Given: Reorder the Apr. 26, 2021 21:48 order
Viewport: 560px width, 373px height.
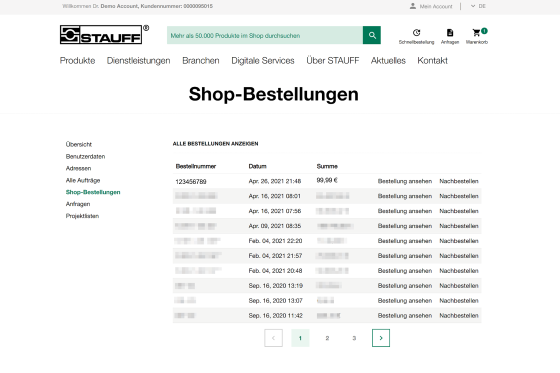Looking at the screenshot, I should 459,181.
